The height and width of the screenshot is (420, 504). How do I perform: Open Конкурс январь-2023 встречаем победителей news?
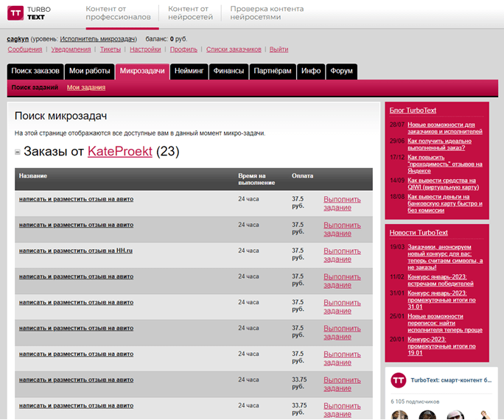tap(441, 280)
